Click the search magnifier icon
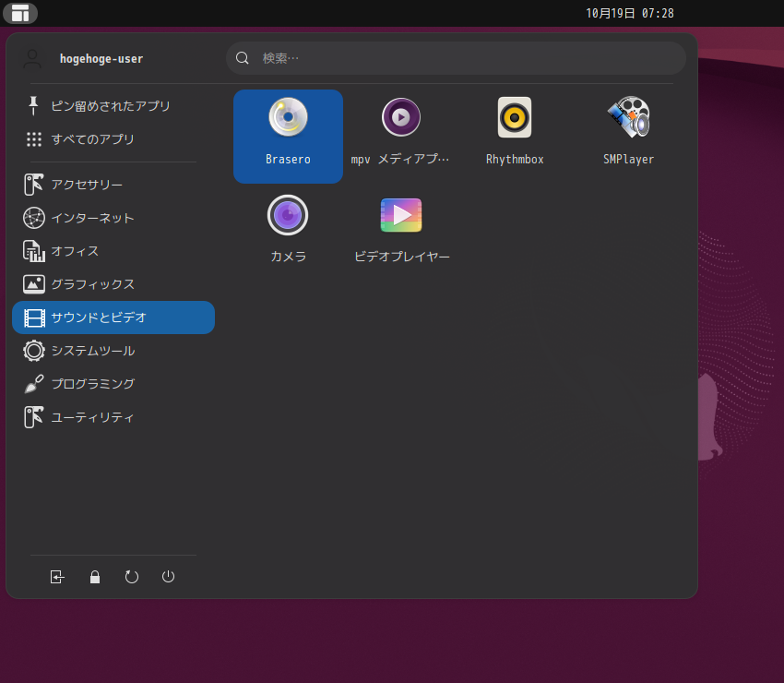 243,58
